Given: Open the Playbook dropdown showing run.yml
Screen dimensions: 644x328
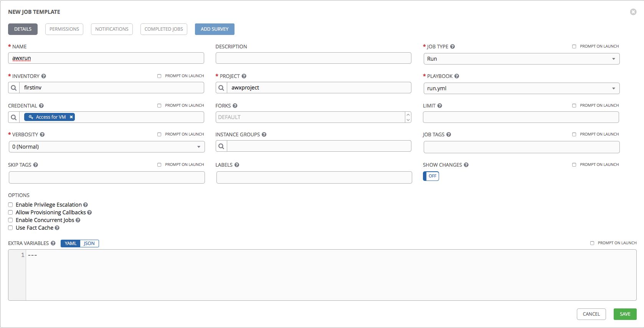Looking at the screenshot, I should 522,88.
